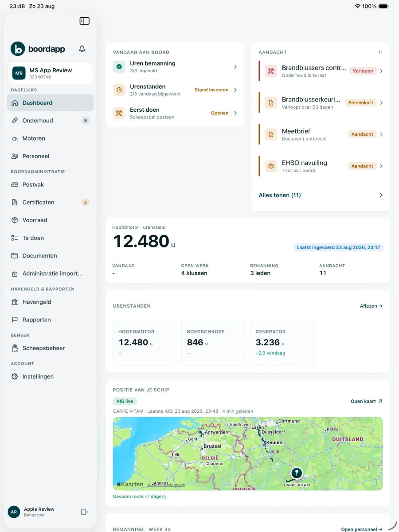Expand the Uren bemanning row chevron
This screenshot has width=399, height=532.
pyautogui.click(x=235, y=66)
